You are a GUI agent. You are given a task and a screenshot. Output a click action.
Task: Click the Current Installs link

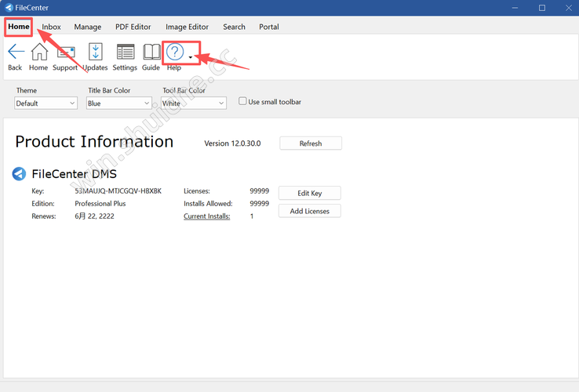206,216
